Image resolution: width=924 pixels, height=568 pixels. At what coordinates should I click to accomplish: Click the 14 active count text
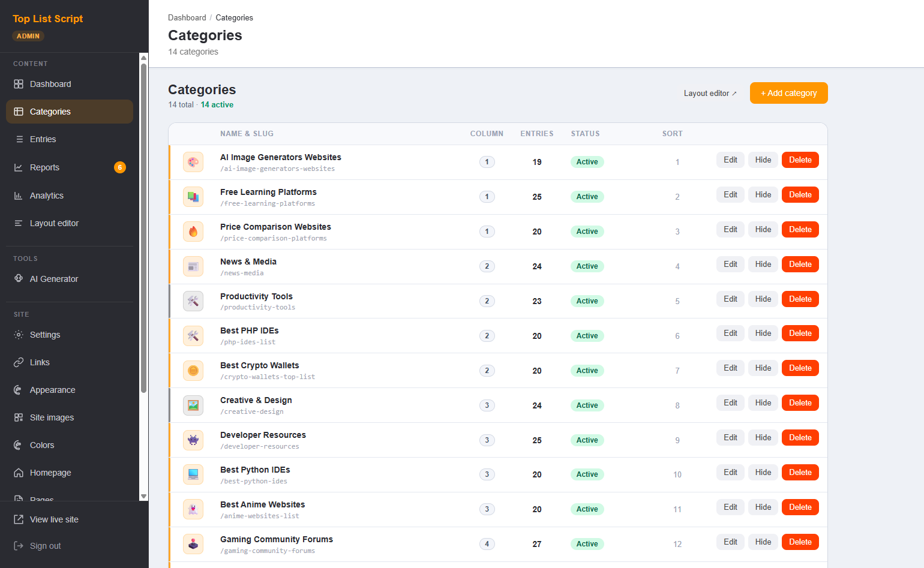pyautogui.click(x=217, y=104)
